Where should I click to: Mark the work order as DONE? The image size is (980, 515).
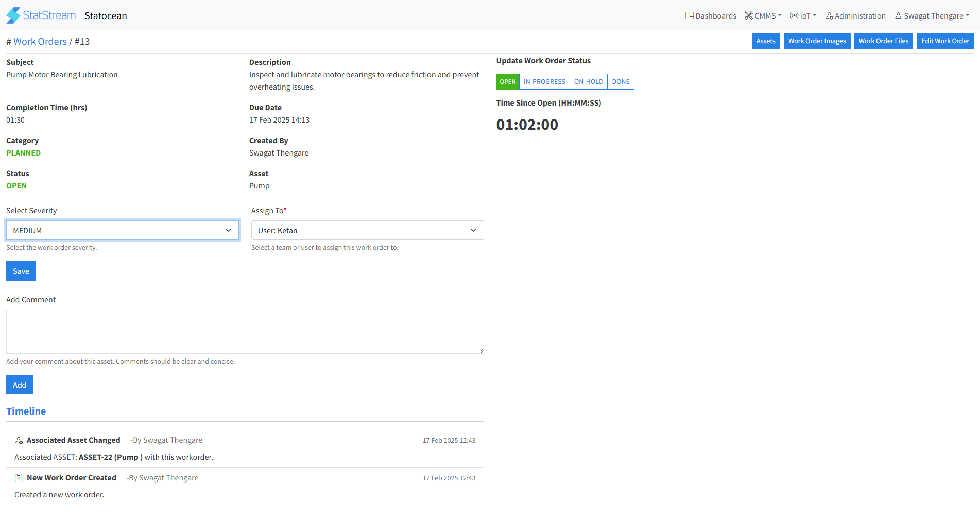(x=621, y=82)
